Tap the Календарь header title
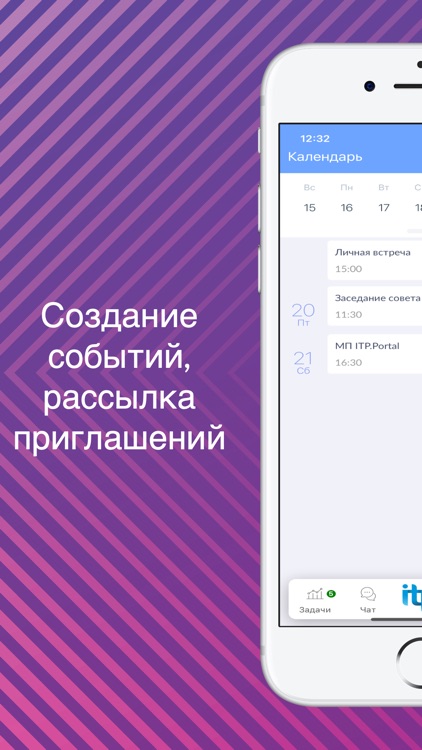422x750 pixels. pyautogui.click(x=325, y=157)
